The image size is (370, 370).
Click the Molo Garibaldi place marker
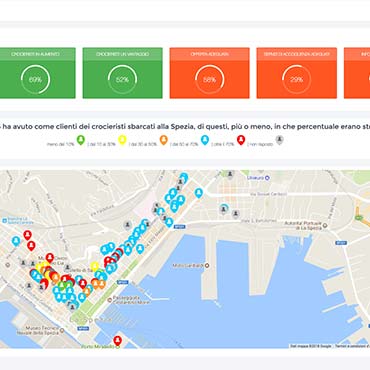207,266
